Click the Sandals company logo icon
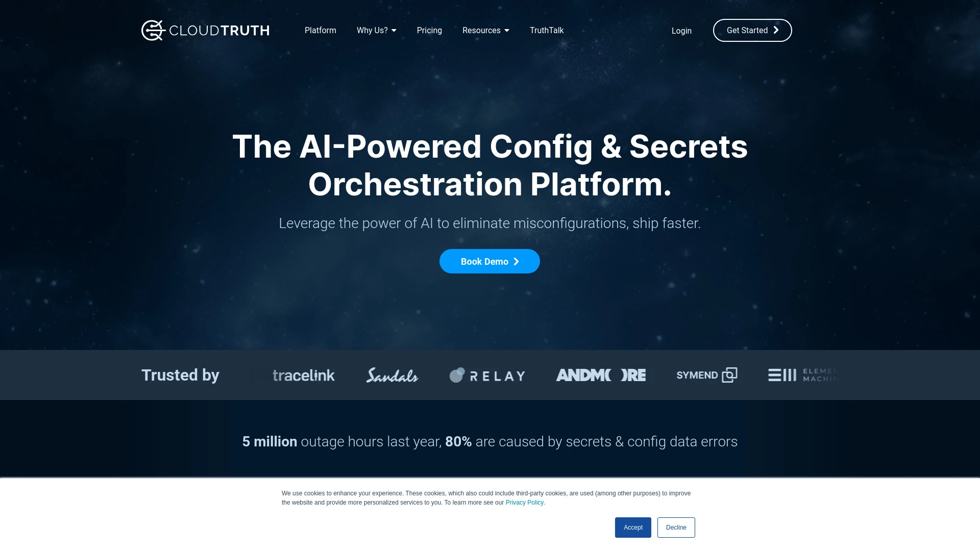The width and height of the screenshot is (980, 551). (x=391, y=375)
